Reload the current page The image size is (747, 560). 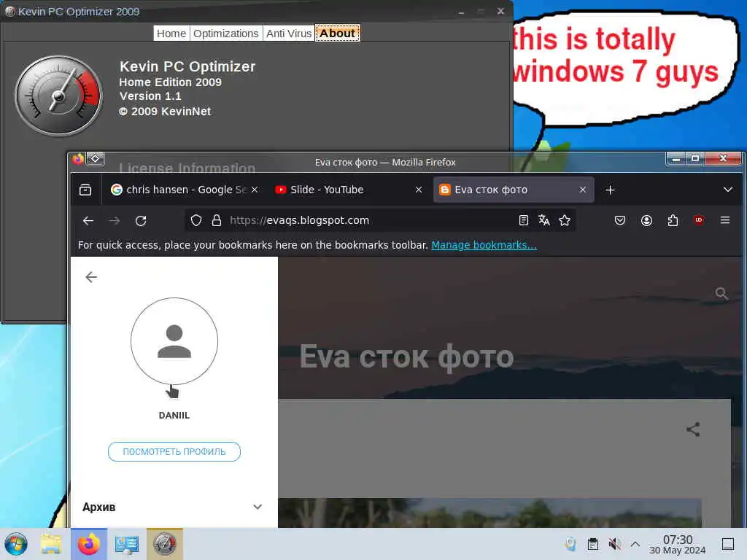point(141,220)
